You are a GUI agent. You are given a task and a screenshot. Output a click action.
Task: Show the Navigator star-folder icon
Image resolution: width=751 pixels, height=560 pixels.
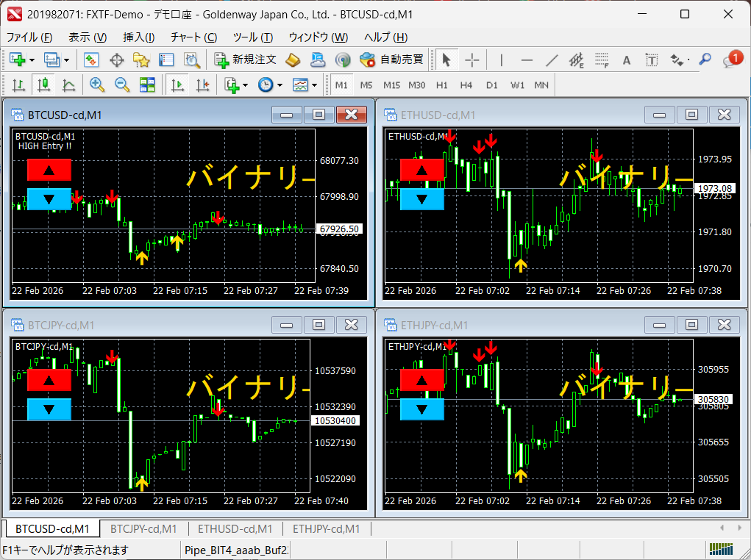(x=141, y=60)
